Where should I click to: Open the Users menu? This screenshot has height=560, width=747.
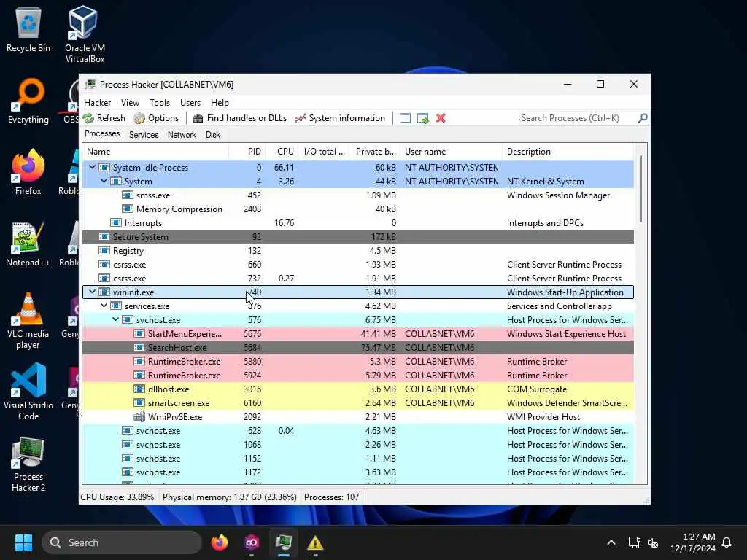190,103
